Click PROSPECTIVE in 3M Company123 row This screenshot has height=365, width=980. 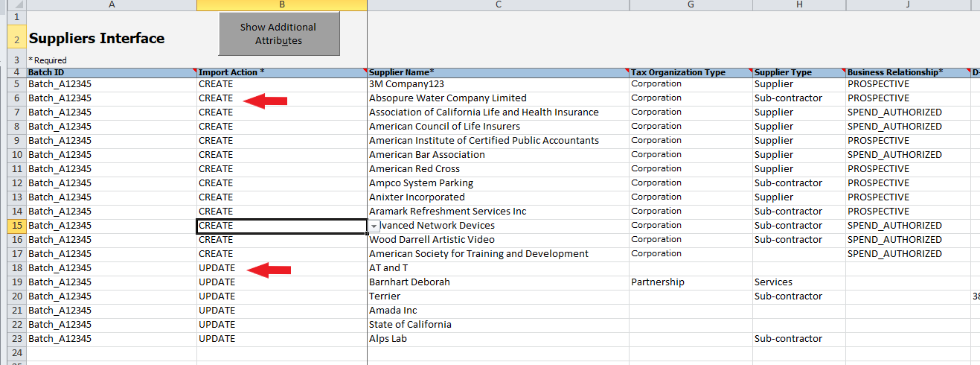908,84
